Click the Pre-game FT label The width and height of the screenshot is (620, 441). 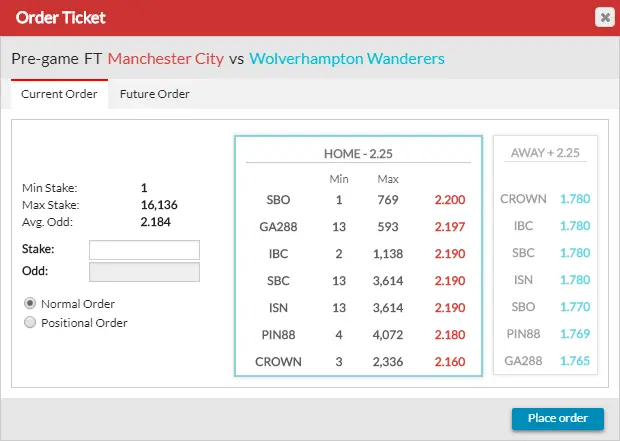[57, 59]
